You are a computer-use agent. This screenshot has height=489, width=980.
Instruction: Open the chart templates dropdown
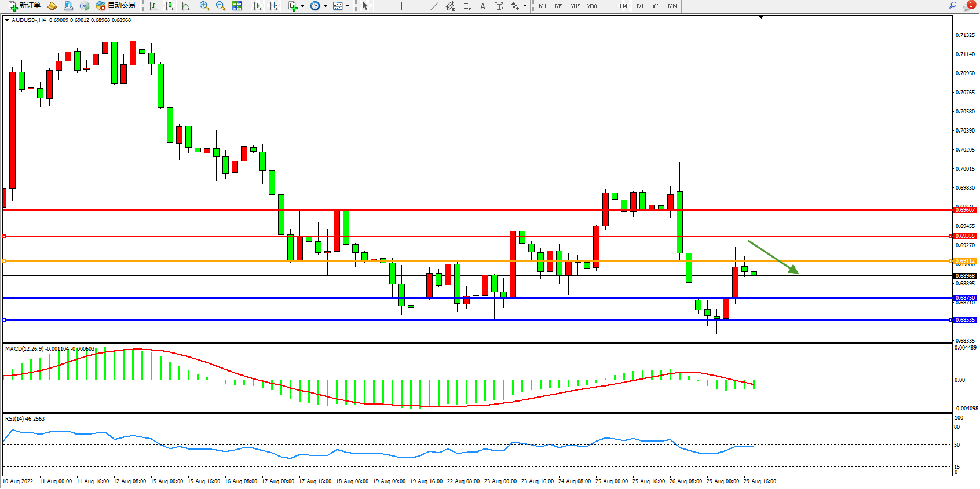(348, 6)
